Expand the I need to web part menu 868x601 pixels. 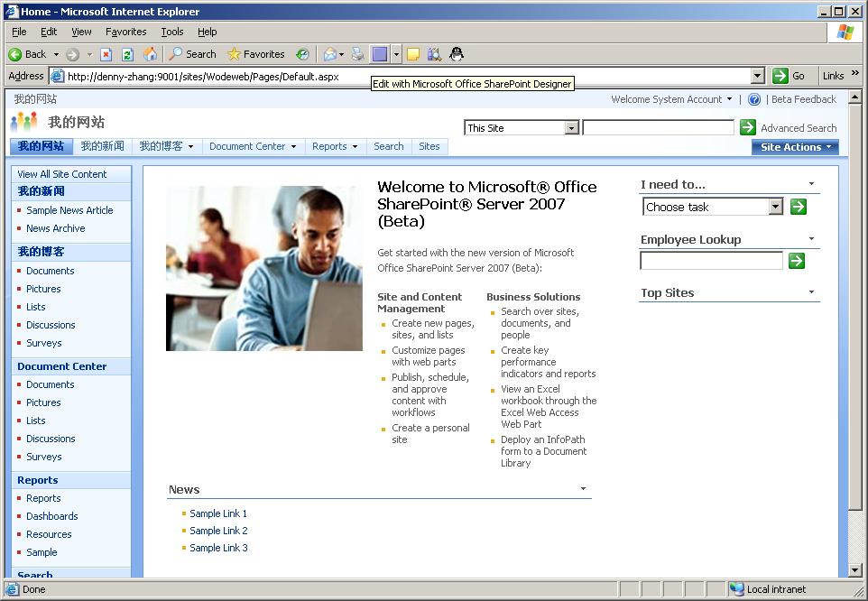[x=811, y=184]
